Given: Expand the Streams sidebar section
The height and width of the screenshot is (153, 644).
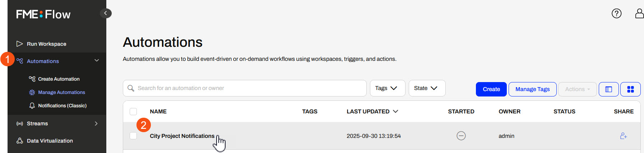Looking at the screenshot, I should (96, 123).
